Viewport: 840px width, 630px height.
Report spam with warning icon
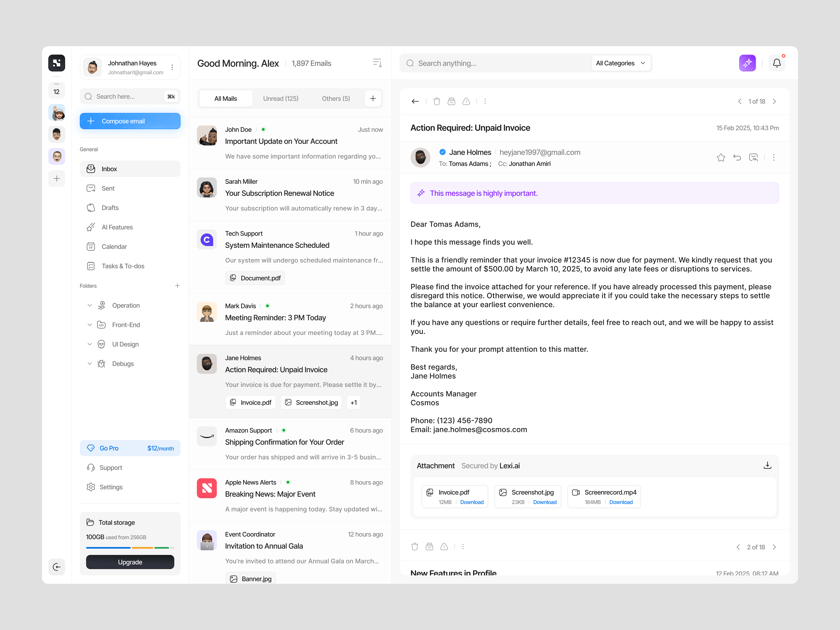pyautogui.click(x=466, y=101)
